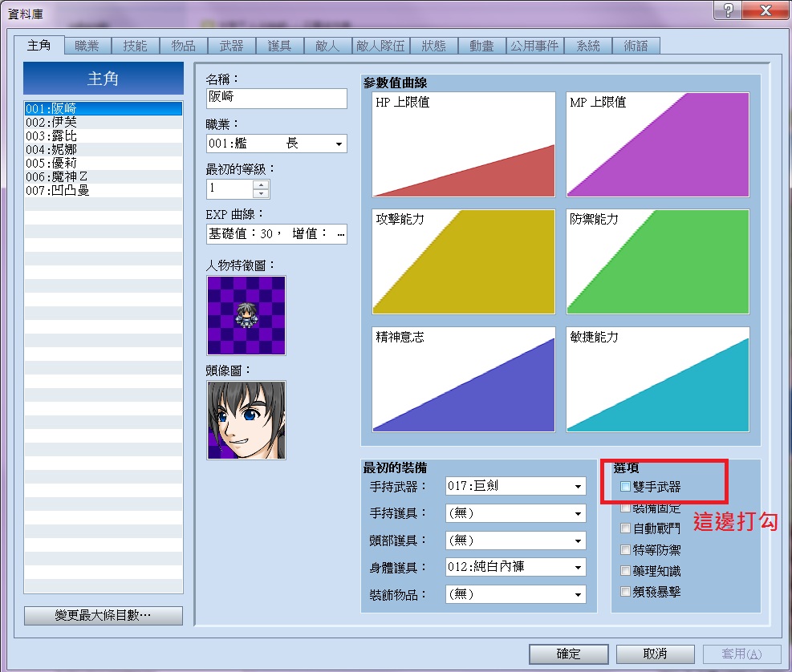Select actor 003:露比 in the list
The width and height of the screenshot is (792, 672).
[x=103, y=136]
